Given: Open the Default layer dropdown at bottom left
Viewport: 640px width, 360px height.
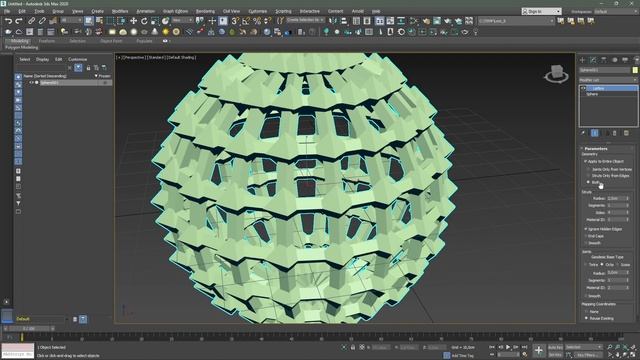Looking at the screenshot, I should pyautogui.click(x=41, y=319).
